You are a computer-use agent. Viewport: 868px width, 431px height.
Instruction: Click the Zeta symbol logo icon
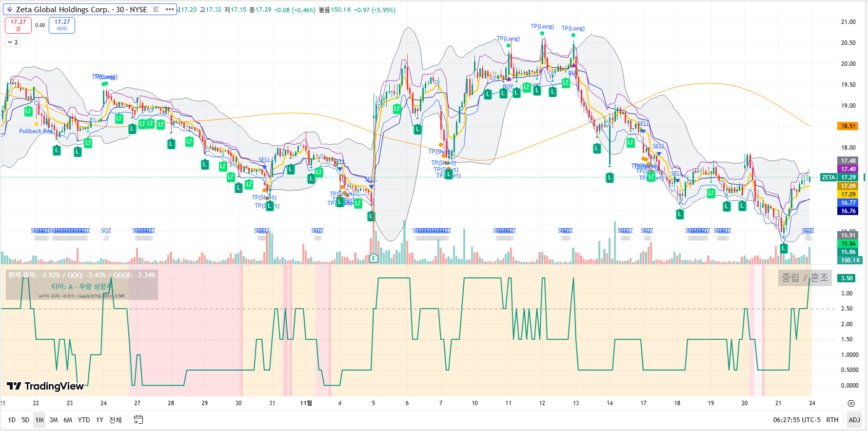[9, 9]
